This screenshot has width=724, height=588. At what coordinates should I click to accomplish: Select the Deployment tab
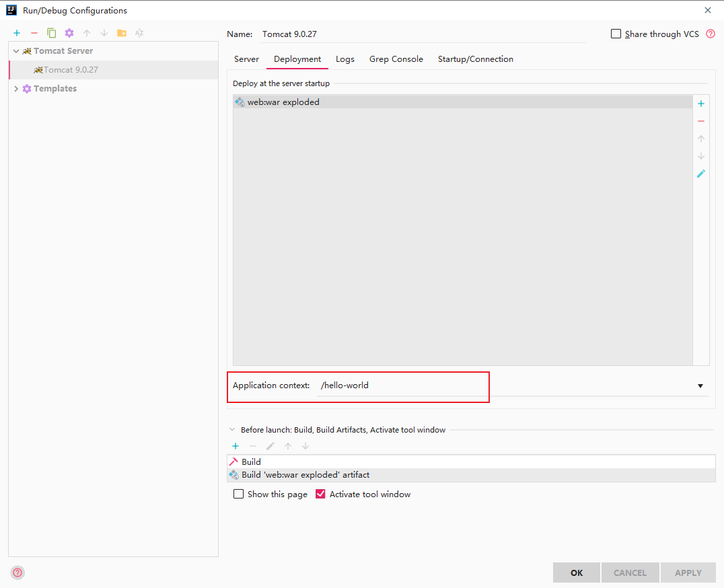point(297,59)
